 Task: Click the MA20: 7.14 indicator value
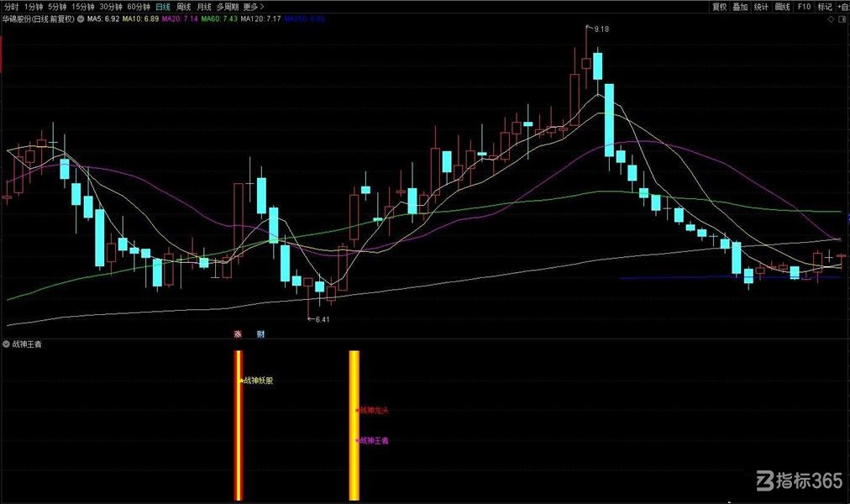pyautogui.click(x=180, y=19)
